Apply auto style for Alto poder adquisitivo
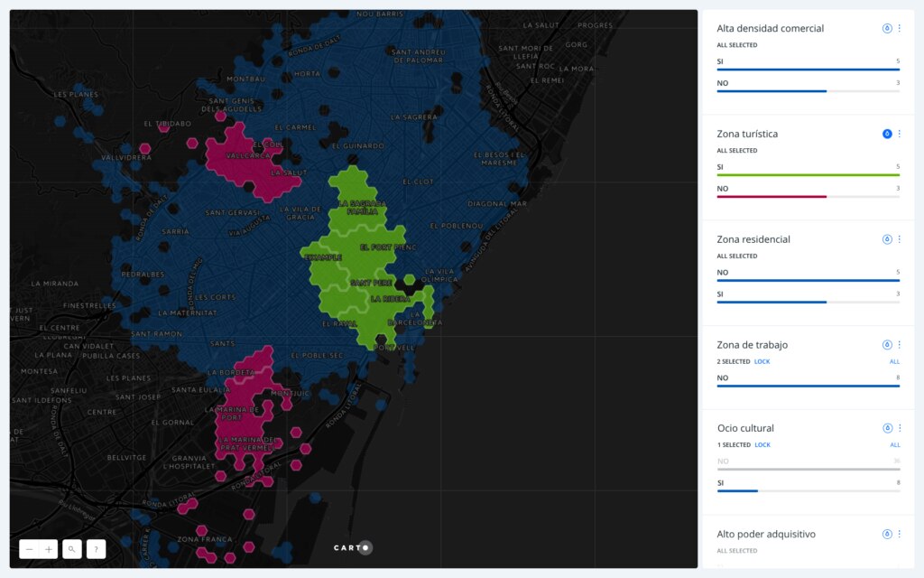Screen dimensions: 924x578 (887, 535)
